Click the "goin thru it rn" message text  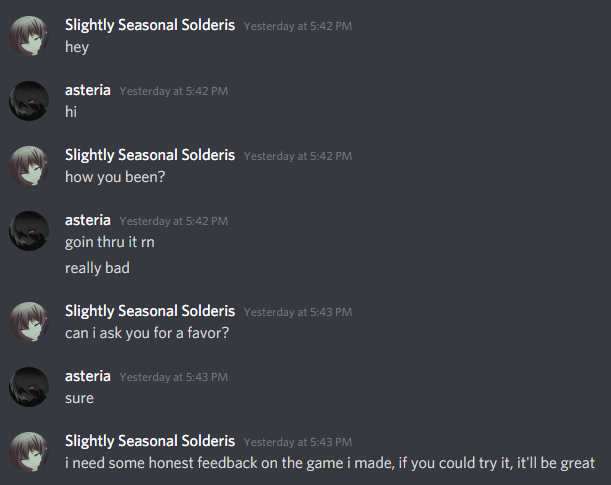(110, 241)
